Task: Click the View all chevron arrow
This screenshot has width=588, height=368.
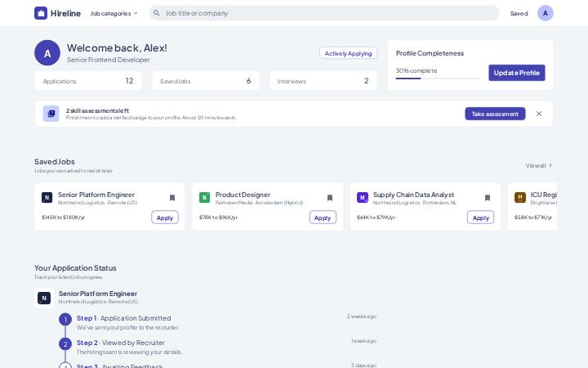Action: click(x=550, y=165)
